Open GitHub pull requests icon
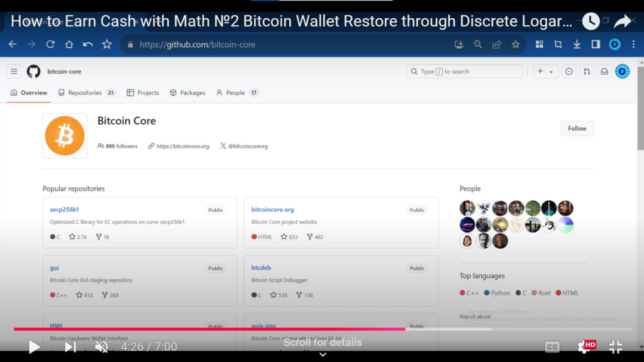Viewport: 644px width, 362px height. [587, 72]
